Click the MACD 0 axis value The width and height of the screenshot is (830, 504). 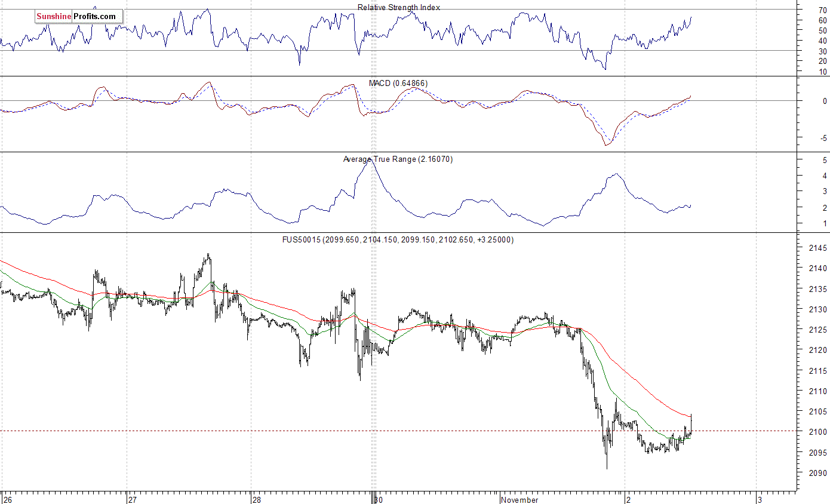tap(825, 101)
